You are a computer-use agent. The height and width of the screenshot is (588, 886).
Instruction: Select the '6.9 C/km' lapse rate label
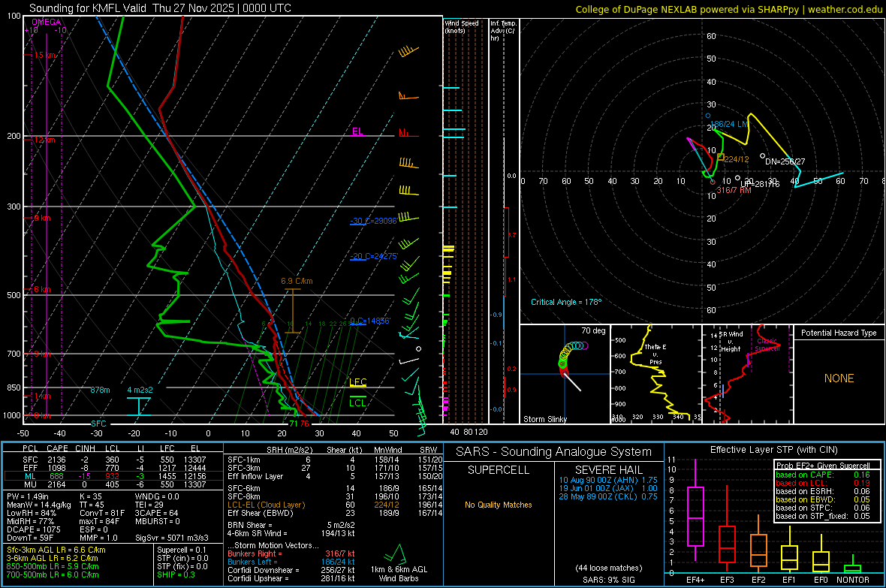pos(297,281)
